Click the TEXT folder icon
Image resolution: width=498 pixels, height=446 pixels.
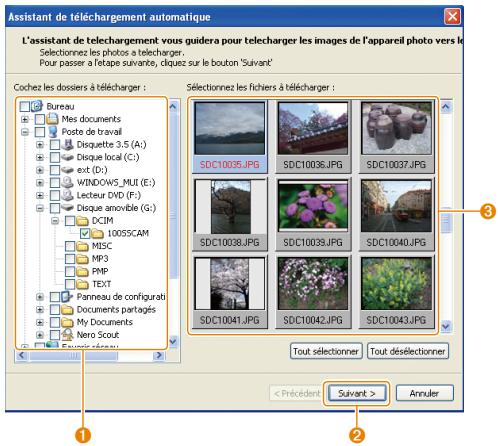82,284
